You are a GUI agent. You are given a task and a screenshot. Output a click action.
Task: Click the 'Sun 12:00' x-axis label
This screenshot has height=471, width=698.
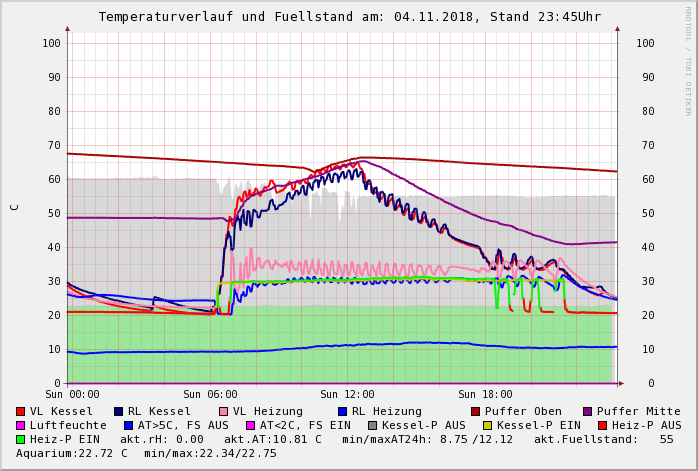click(x=347, y=394)
